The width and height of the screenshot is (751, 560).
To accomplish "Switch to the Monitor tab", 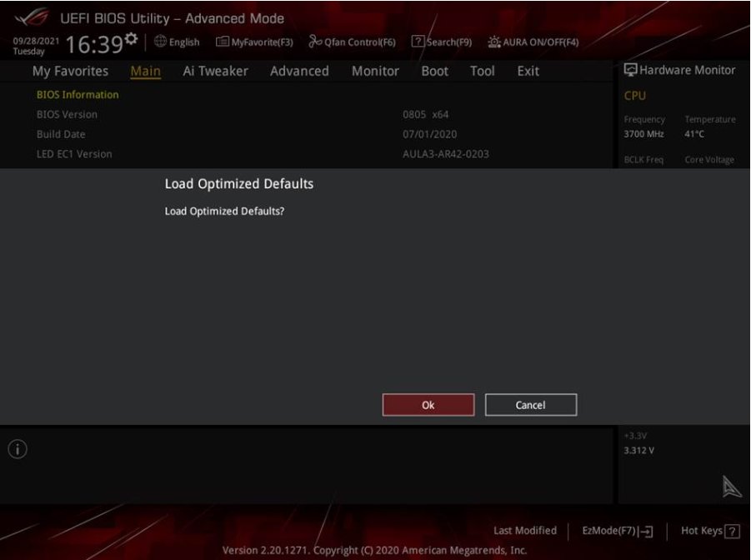I will click(375, 72).
